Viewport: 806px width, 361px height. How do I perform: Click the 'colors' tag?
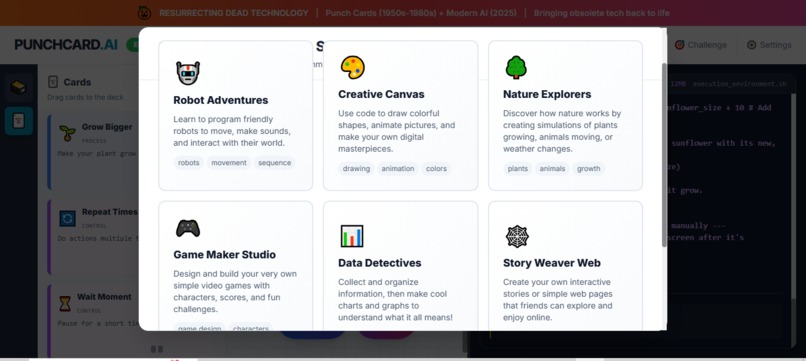pyautogui.click(x=436, y=169)
